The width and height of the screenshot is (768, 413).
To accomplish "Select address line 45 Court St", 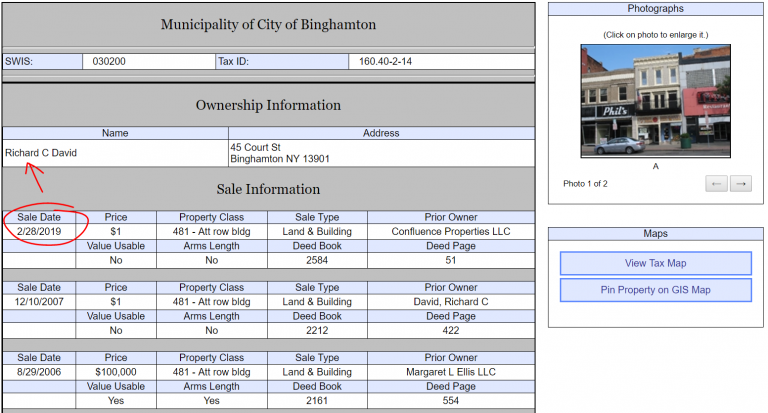I will (255, 147).
